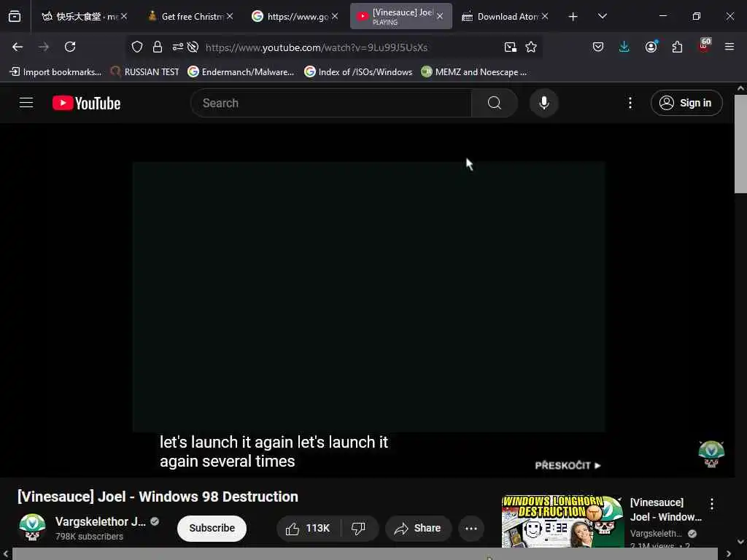Image resolution: width=747 pixels, height=560 pixels.
Task: Open RUSSIAN TEST bookmark
Action: point(145,72)
